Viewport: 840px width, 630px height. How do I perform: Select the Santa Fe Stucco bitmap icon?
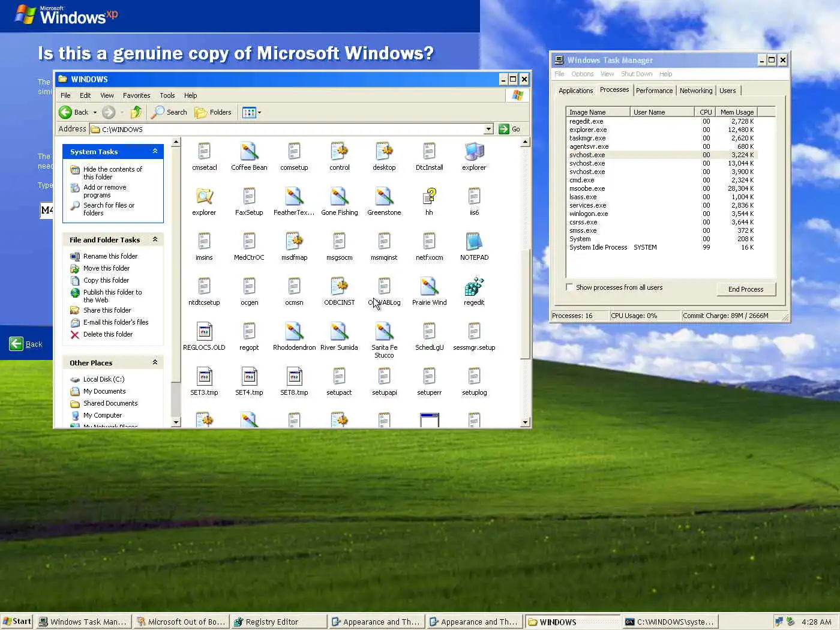click(x=384, y=331)
